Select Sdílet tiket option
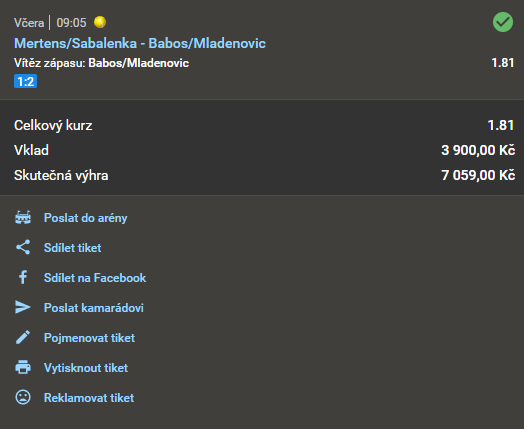 click(x=73, y=248)
